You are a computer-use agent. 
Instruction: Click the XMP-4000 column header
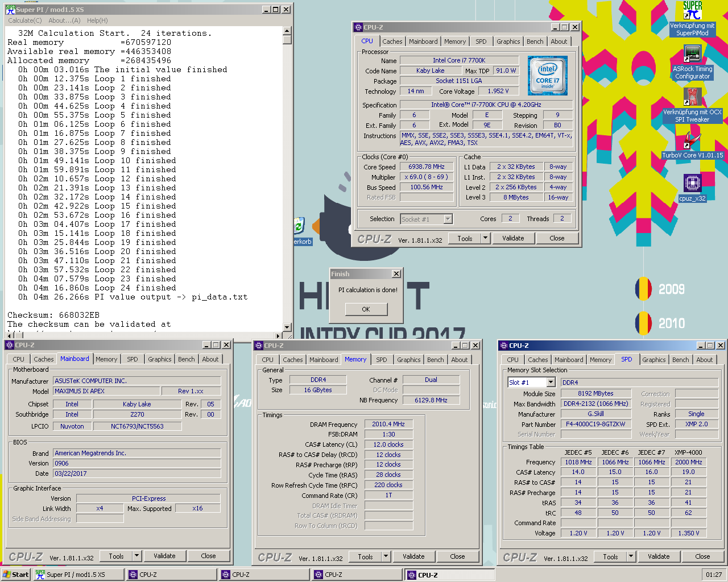pos(688,452)
